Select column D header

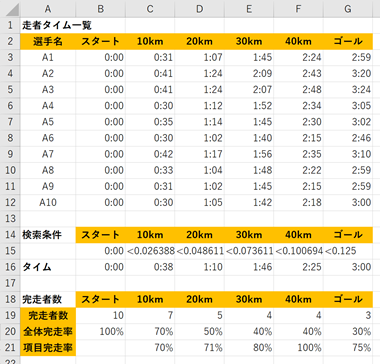click(x=199, y=9)
